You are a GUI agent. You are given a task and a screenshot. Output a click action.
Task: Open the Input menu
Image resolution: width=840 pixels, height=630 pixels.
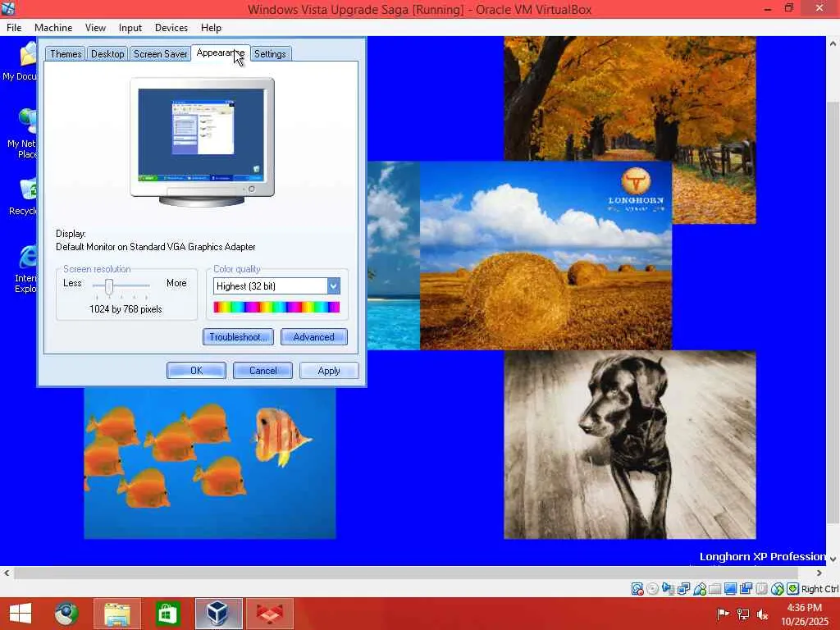130,28
